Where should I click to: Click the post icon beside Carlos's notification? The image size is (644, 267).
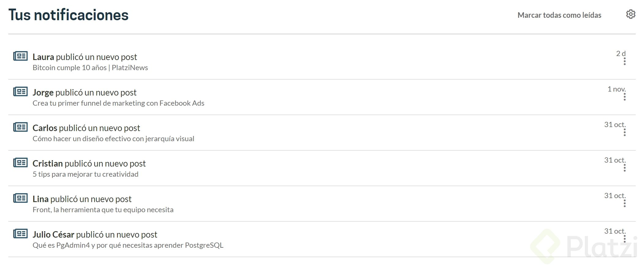tap(21, 127)
